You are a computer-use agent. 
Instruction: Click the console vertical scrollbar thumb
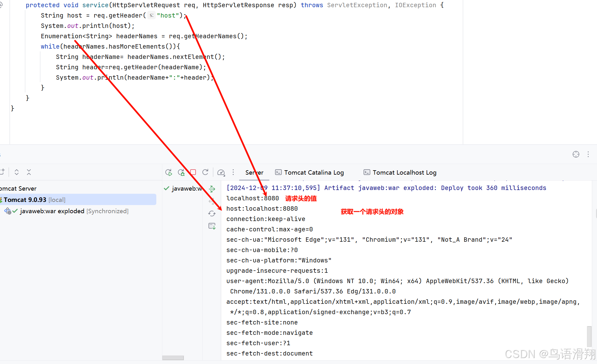pos(589,336)
